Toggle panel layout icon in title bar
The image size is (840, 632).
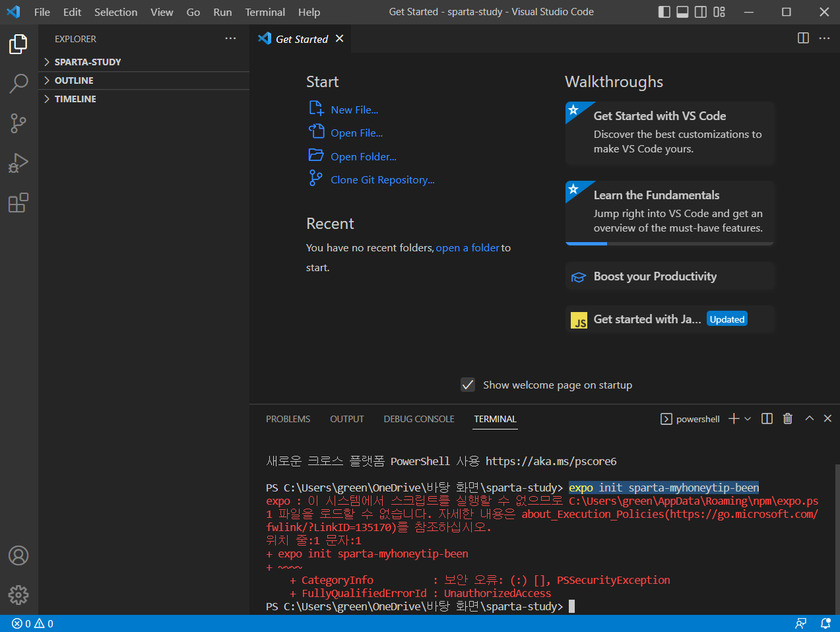[683, 12]
